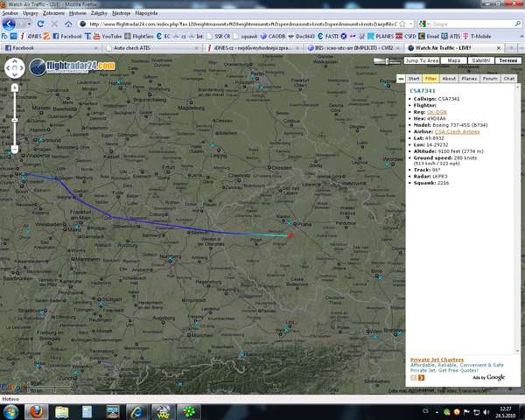Switch to the Planes tab
Screen dimensions: 525x420
click(x=469, y=78)
